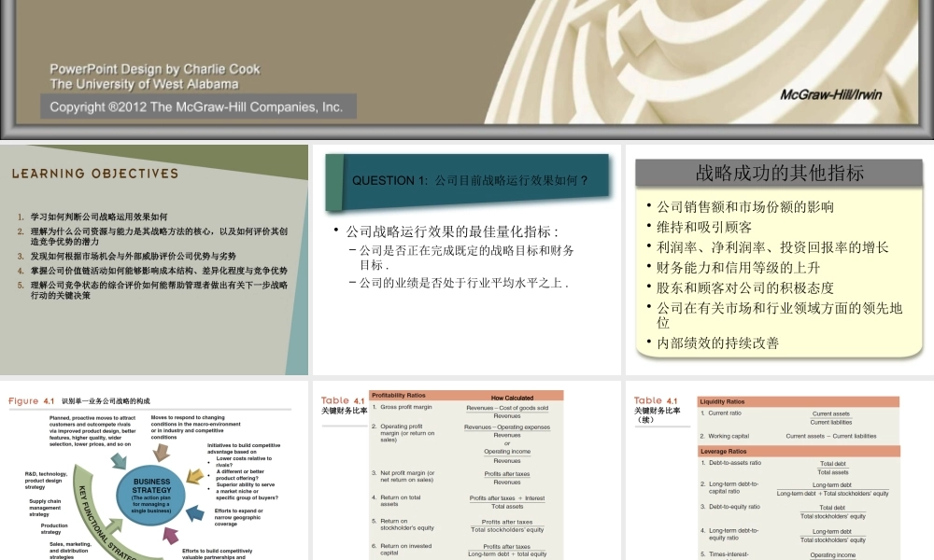The image size is (934, 560).
Task: Select the 战略成功的其他指标 slide thumbnail
Action: pyautogui.click(x=780, y=259)
